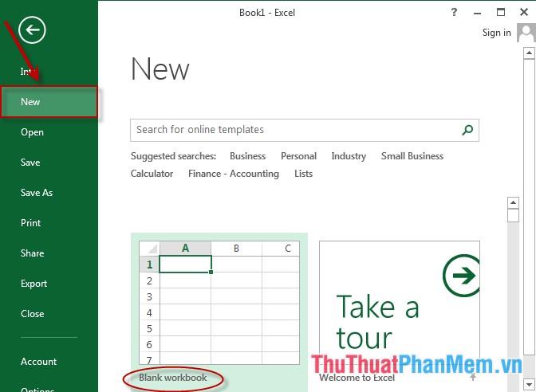Image resolution: width=536 pixels, height=392 pixels.
Task: Click the search magnifier icon
Action: tap(467, 130)
